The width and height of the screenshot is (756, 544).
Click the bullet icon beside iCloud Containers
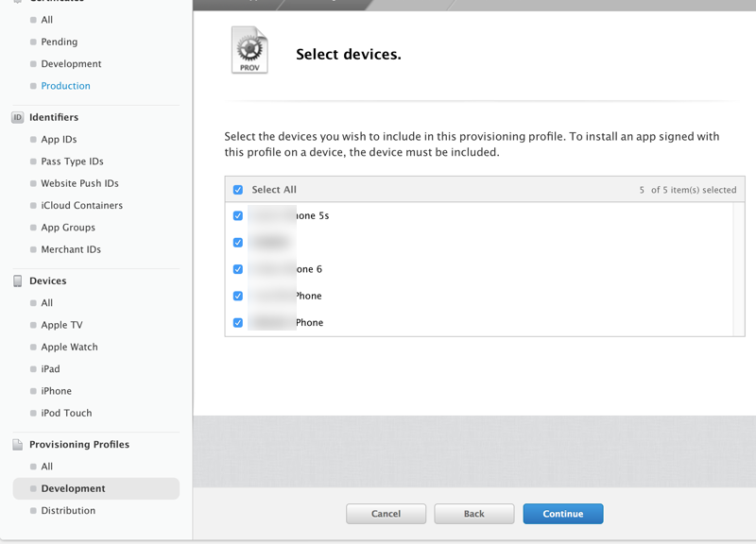click(x=33, y=206)
